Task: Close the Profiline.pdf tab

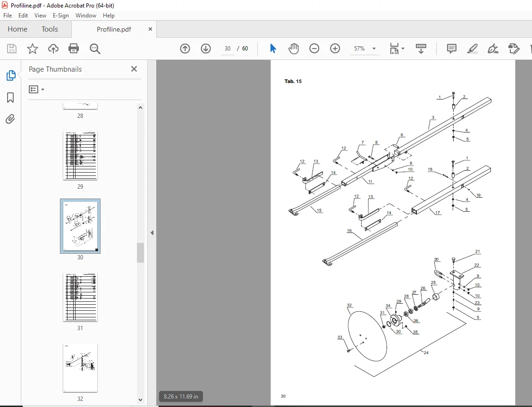Action: (x=150, y=29)
